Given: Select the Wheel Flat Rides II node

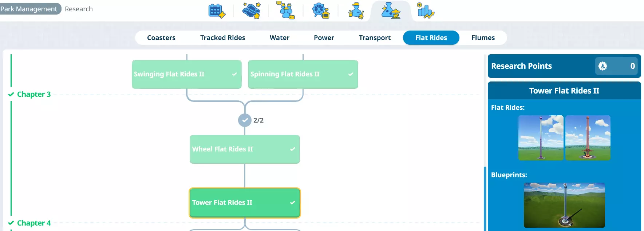Looking at the screenshot, I should coord(245,149).
